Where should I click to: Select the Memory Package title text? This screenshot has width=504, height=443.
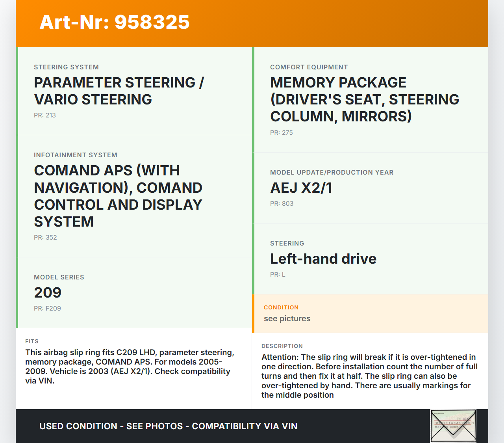pos(364,99)
